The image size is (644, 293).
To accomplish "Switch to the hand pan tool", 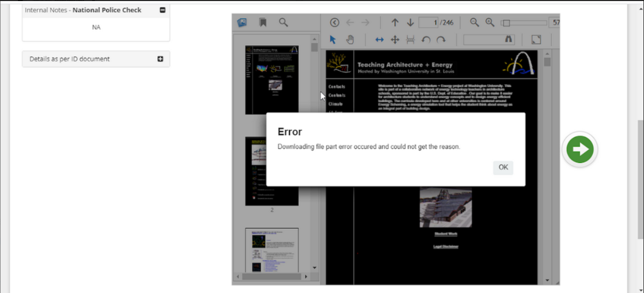I will [349, 40].
